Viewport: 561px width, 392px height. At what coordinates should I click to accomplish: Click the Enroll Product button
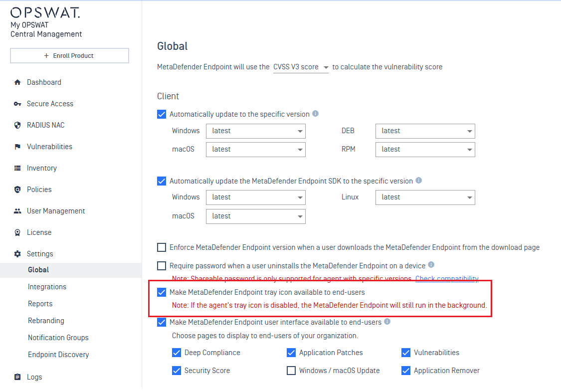[x=69, y=56]
